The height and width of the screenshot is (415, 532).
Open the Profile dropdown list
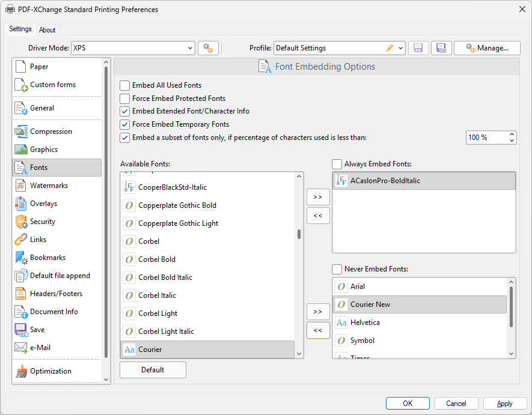400,48
